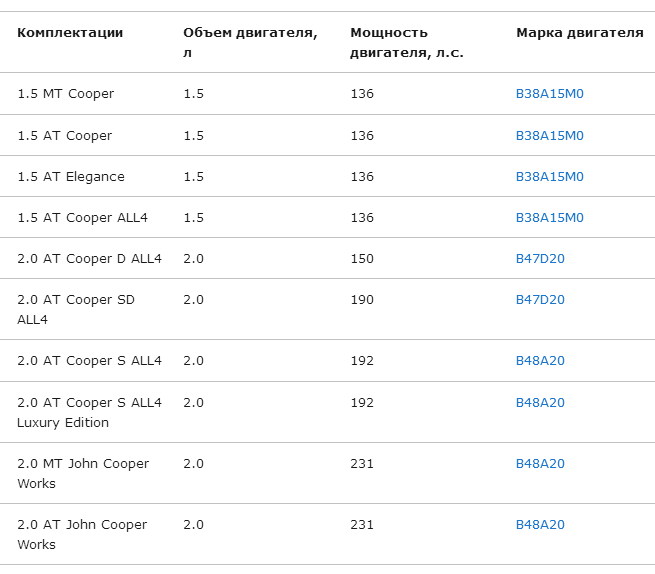This screenshot has width=655, height=574.
Task: Open B38A15M0 link for 1.5 AT Cooper ALL4
Action: pos(549,218)
